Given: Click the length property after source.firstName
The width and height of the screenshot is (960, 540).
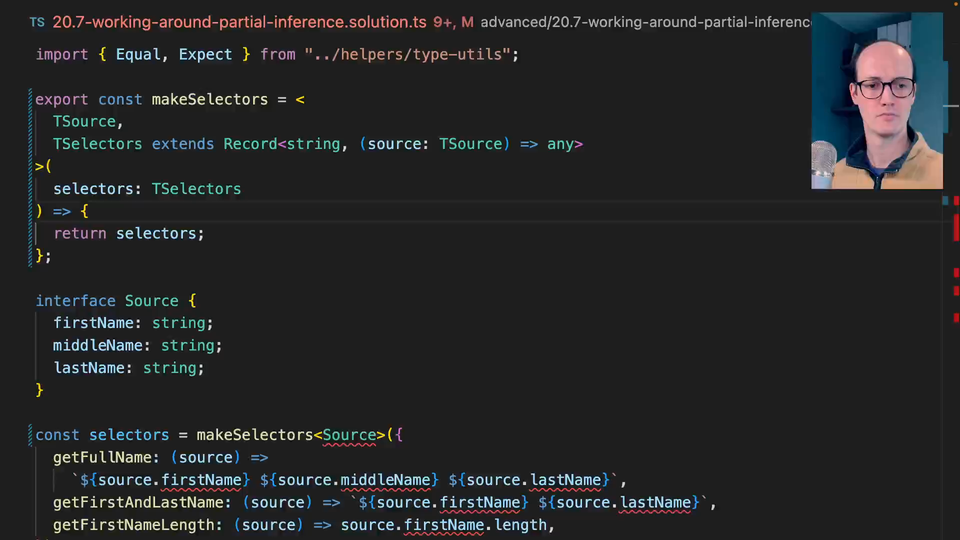Looking at the screenshot, I should coord(520,525).
